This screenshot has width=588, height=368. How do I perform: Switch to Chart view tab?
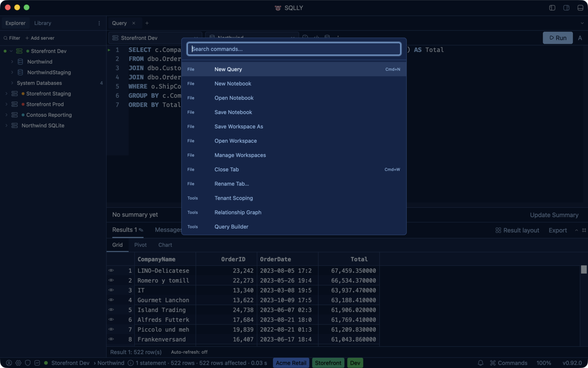click(165, 245)
